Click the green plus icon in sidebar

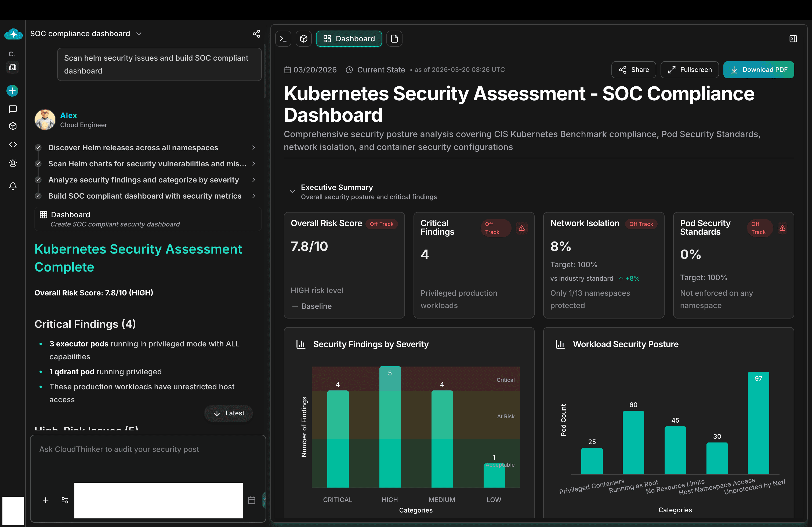click(12, 91)
